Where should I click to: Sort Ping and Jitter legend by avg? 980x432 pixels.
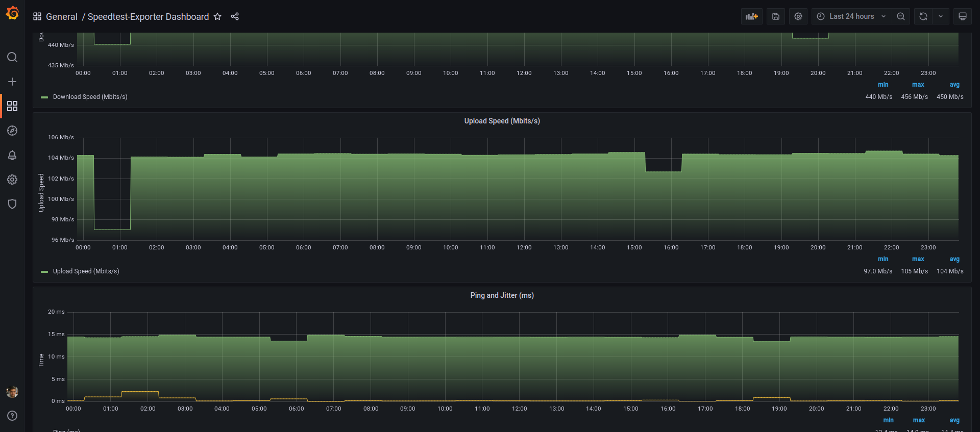tap(954, 420)
